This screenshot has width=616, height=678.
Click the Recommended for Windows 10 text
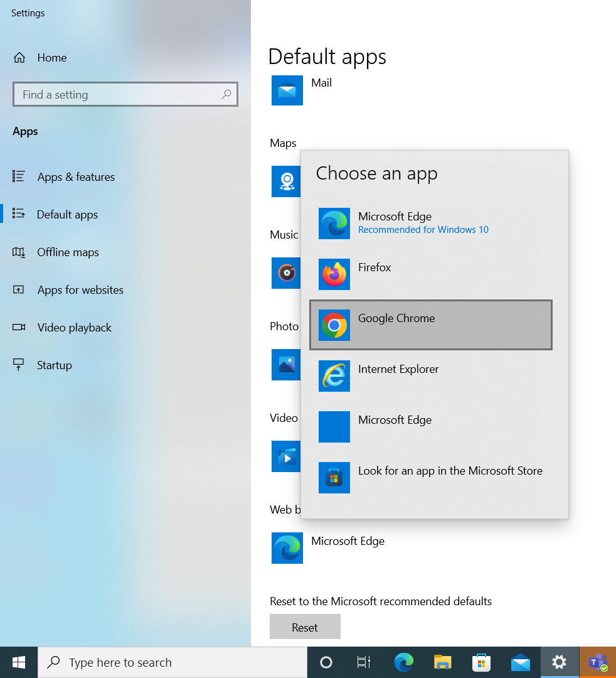[x=423, y=230]
